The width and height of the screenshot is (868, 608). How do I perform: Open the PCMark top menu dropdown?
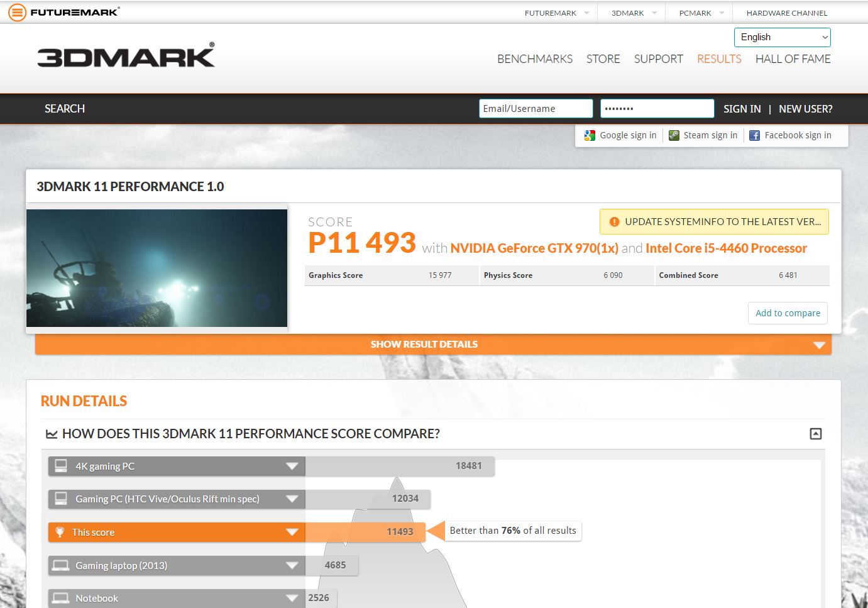pos(722,13)
